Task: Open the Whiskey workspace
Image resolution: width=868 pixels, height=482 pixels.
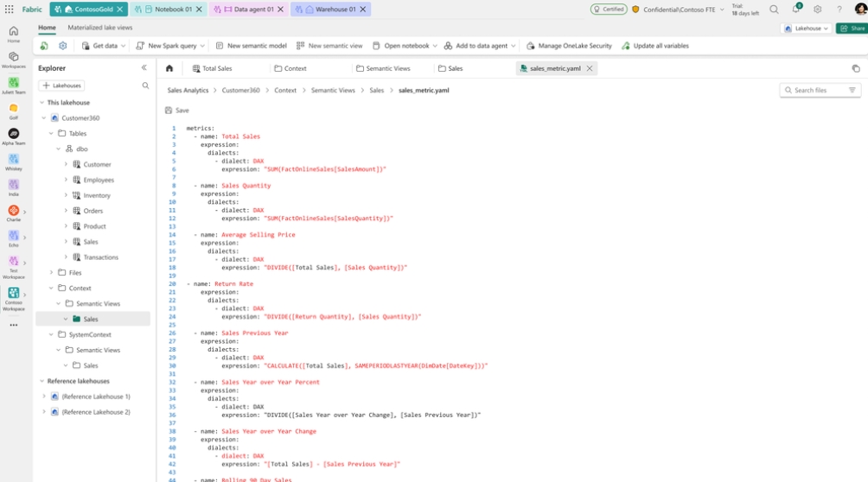Action: [13, 162]
